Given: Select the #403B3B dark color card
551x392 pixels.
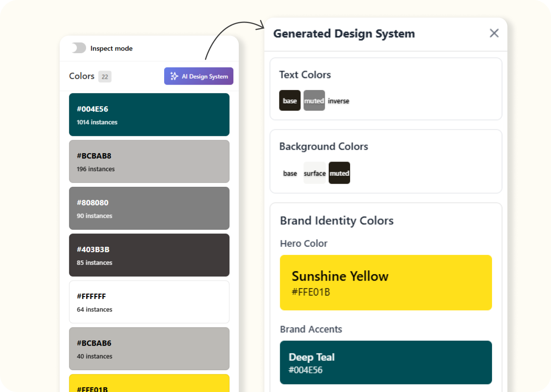Looking at the screenshot, I should click(x=149, y=255).
